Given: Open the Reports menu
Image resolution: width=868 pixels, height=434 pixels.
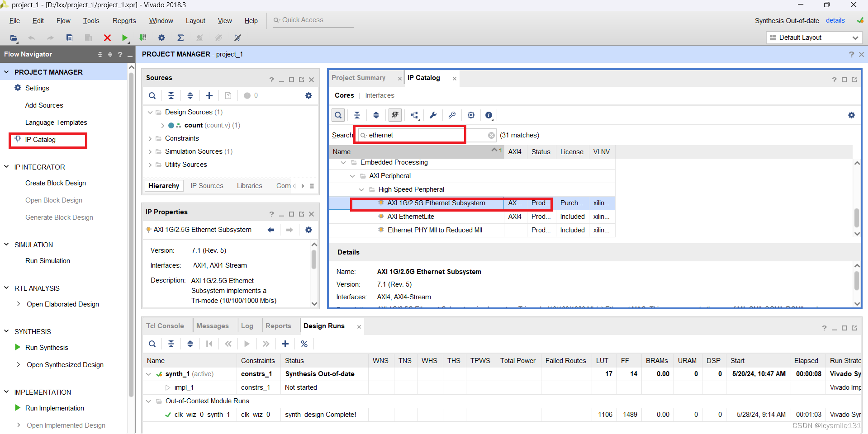Looking at the screenshot, I should [x=124, y=21].
